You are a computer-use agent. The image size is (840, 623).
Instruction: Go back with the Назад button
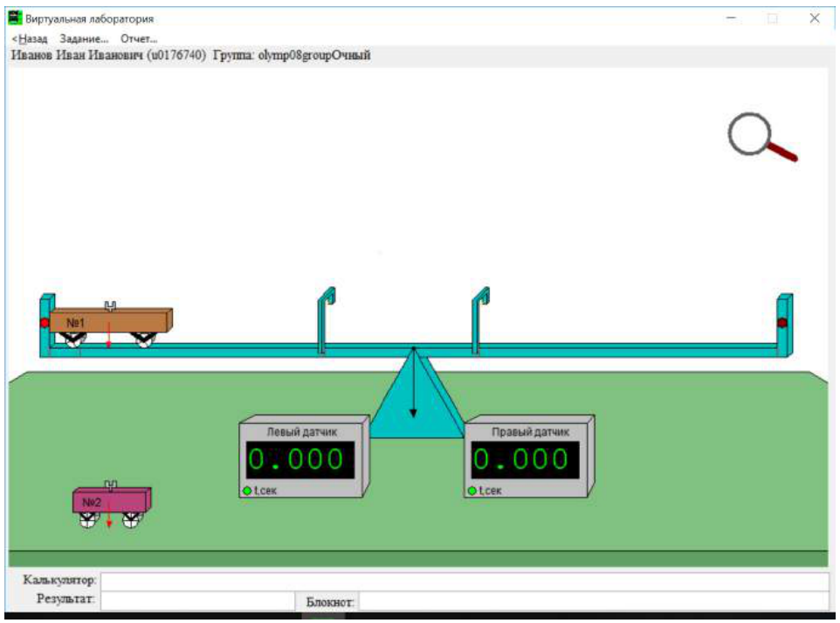(x=30, y=38)
